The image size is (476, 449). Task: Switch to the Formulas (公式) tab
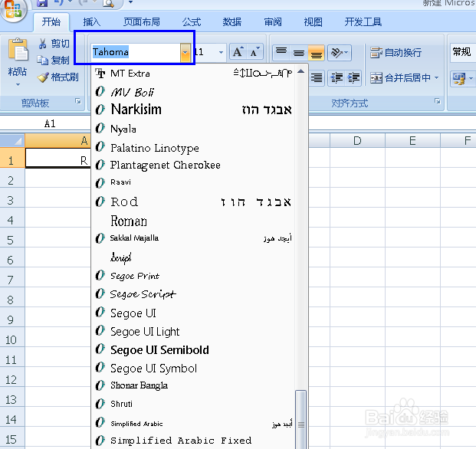[192, 22]
